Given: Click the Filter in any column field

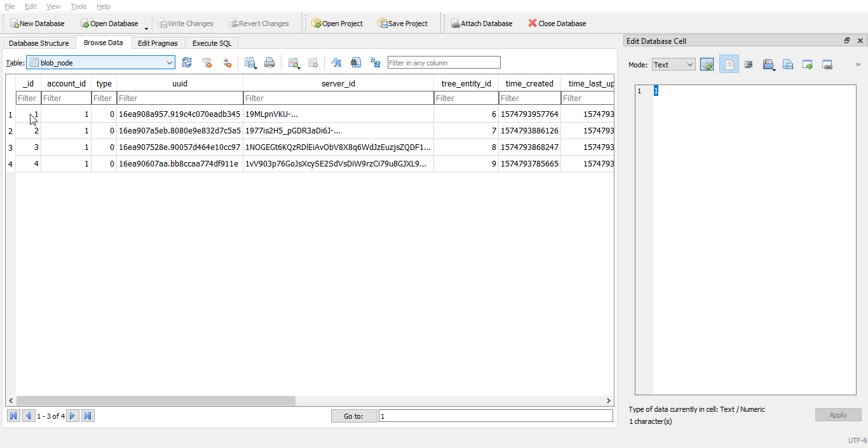Looking at the screenshot, I should [444, 62].
